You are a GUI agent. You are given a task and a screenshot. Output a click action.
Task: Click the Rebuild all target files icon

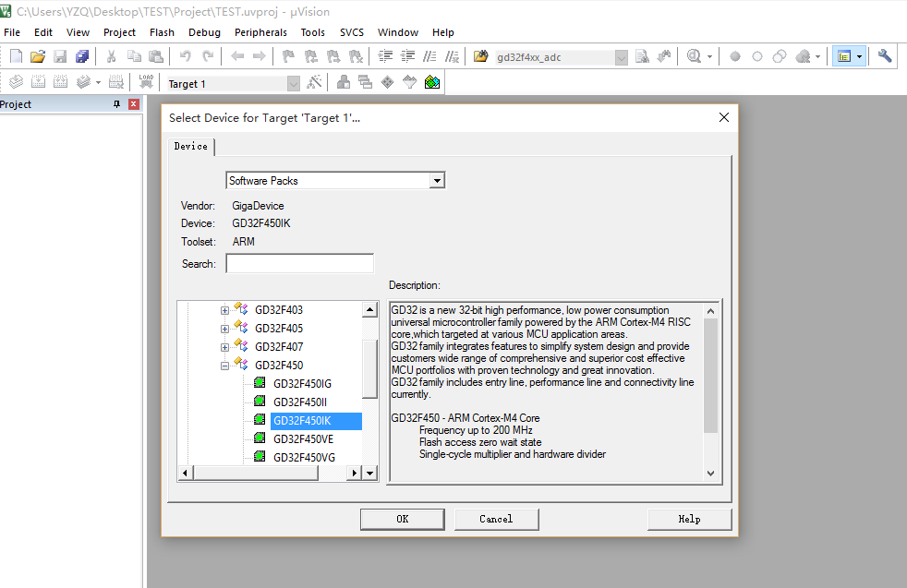(x=60, y=82)
